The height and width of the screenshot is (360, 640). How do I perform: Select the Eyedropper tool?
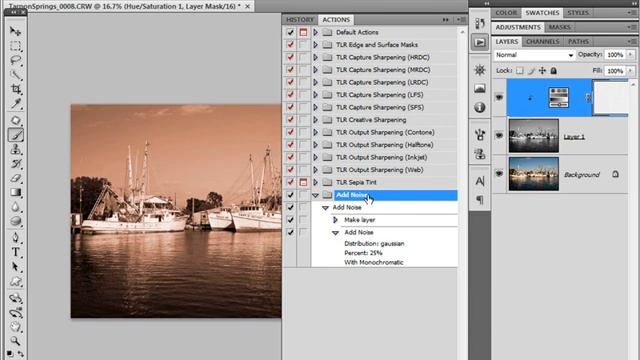click(16, 104)
